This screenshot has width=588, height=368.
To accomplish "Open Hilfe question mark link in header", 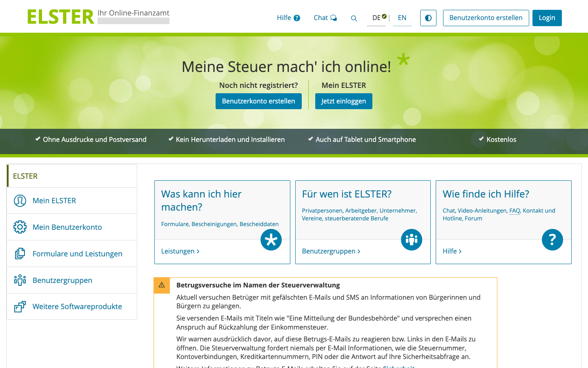I will [x=288, y=18].
